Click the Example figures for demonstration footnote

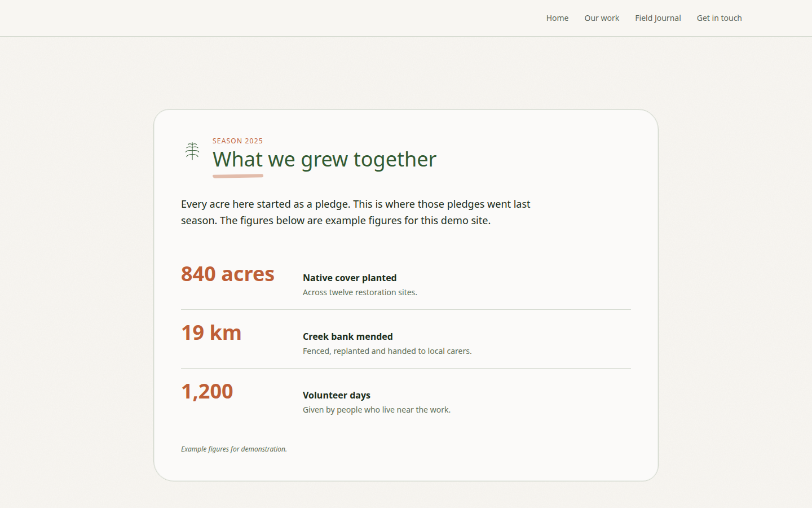click(234, 449)
